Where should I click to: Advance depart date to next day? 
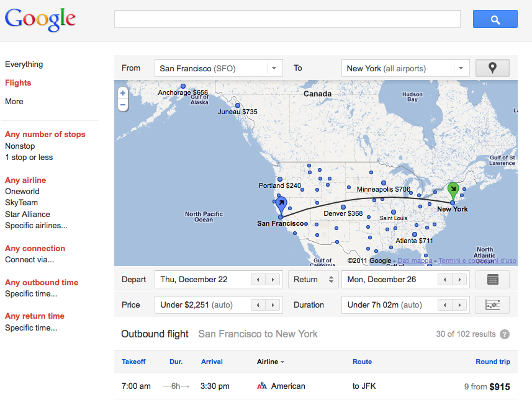pyautogui.click(x=273, y=280)
